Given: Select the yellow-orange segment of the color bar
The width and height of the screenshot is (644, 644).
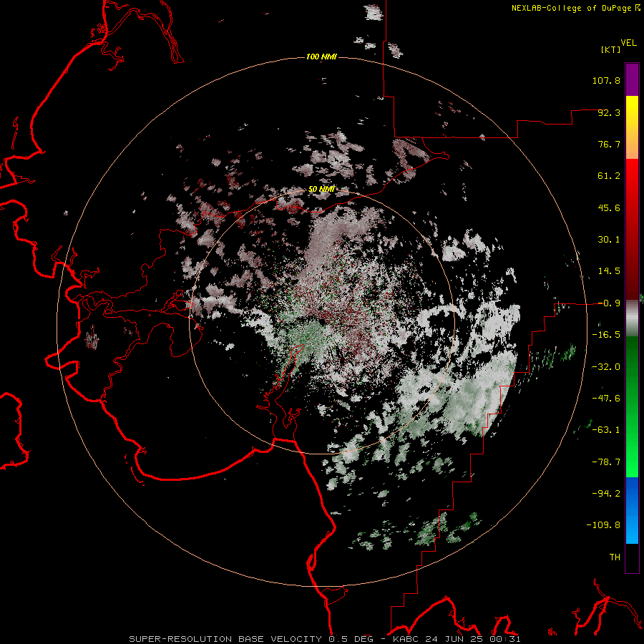Looking at the screenshot, I should [632, 127].
